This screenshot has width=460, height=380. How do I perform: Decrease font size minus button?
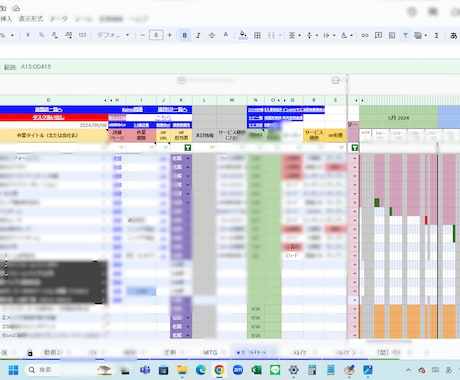pyautogui.click(x=142, y=35)
